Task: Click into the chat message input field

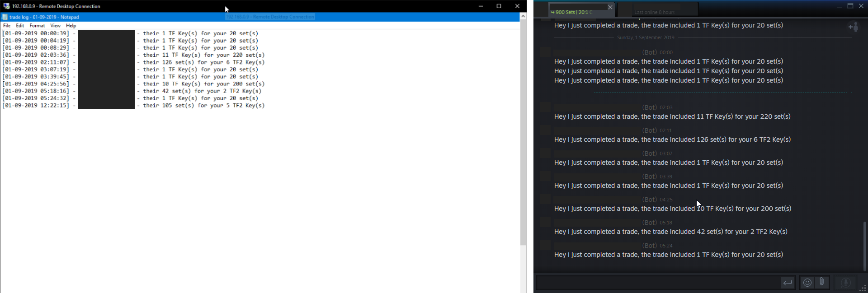Action: pyautogui.click(x=658, y=283)
